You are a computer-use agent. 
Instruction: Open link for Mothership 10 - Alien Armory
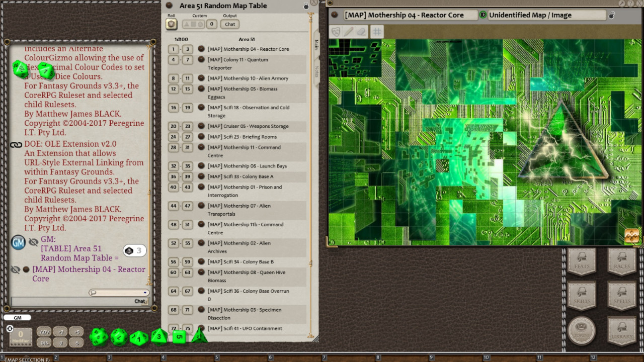201,78
